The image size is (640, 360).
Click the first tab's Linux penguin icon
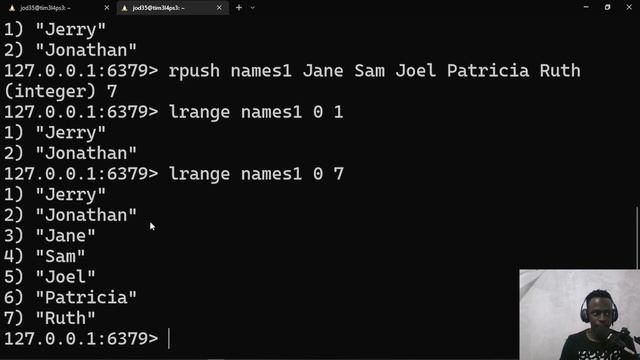click(x=12, y=8)
